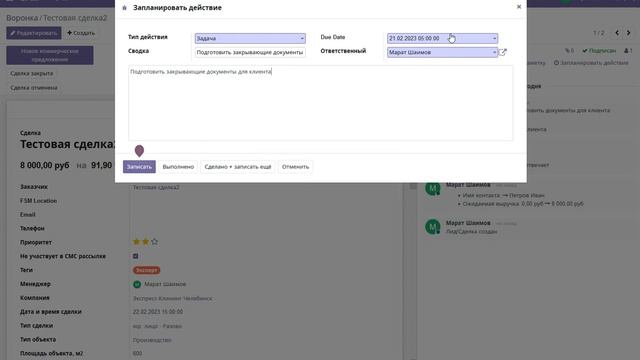Click the deal date 22.02.2023 15:00:00
This screenshot has width=640, height=360.
[158, 312]
